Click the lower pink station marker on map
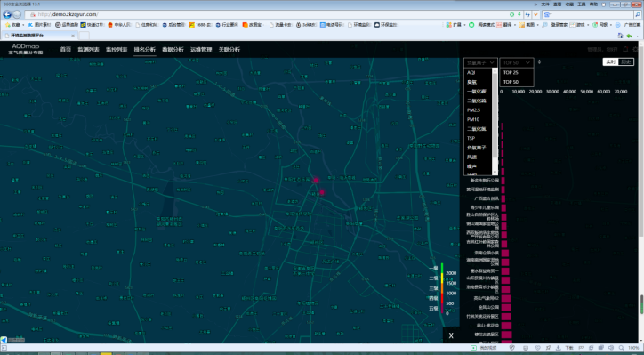 pyautogui.click(x=322, y=192)
